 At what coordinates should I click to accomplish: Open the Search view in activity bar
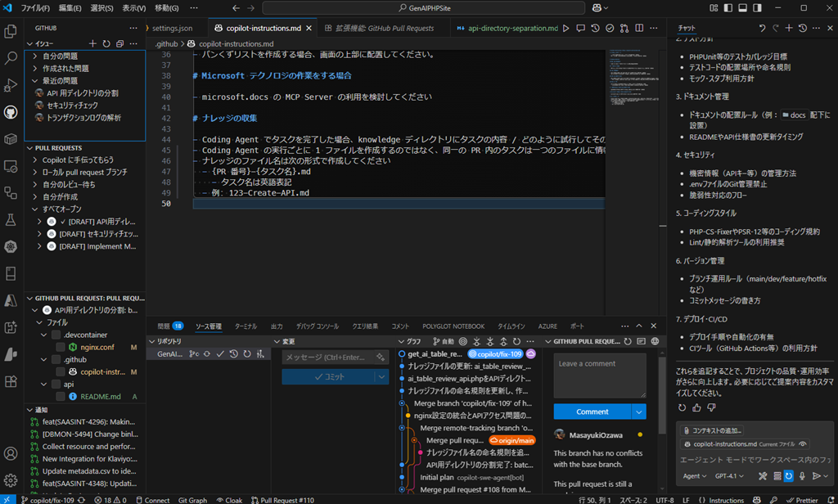click(x=11, y=58)
